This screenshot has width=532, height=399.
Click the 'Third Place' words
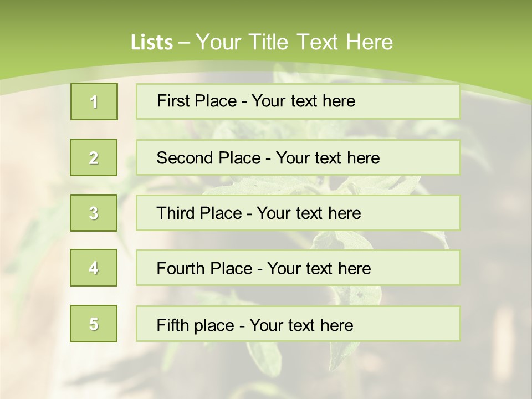[x=199, y=213]
